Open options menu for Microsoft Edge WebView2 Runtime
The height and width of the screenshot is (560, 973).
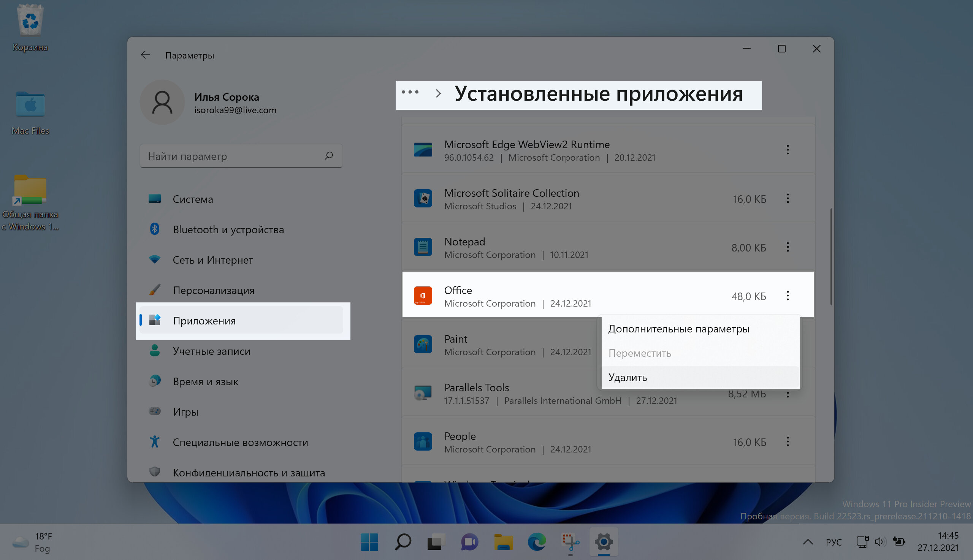click(788, 150)
